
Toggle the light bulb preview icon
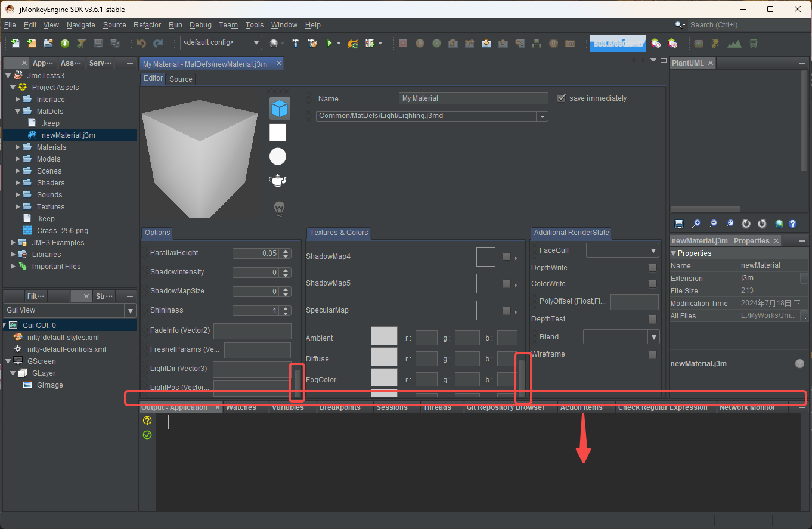coord(278,208)
